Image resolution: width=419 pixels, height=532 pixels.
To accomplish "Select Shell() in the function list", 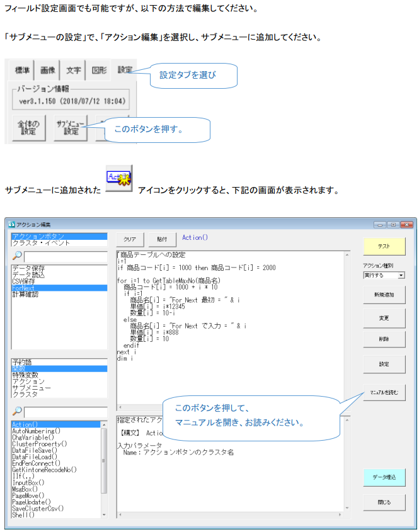I will pyautogui.click(x=56, y=515).
